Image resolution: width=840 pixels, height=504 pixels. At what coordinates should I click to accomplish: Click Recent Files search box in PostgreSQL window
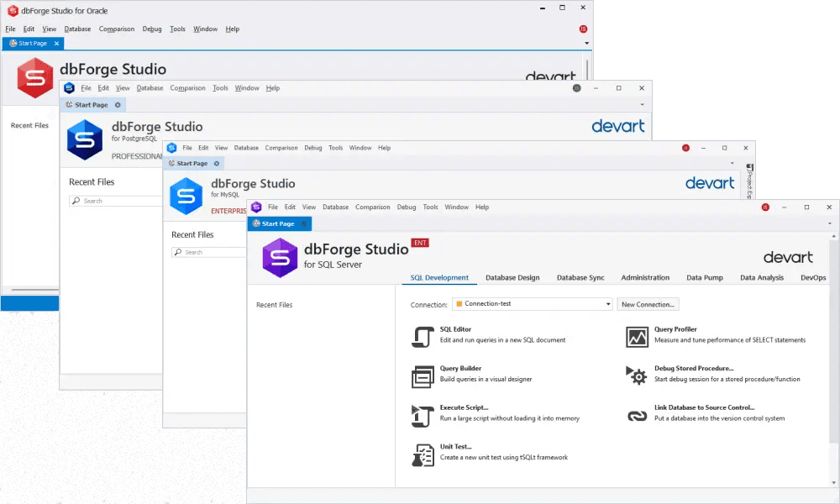click(x=115, y=201)
